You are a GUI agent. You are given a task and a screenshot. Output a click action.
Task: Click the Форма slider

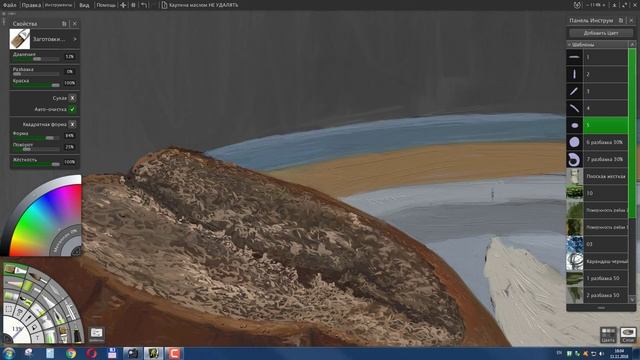click(36, 138)
